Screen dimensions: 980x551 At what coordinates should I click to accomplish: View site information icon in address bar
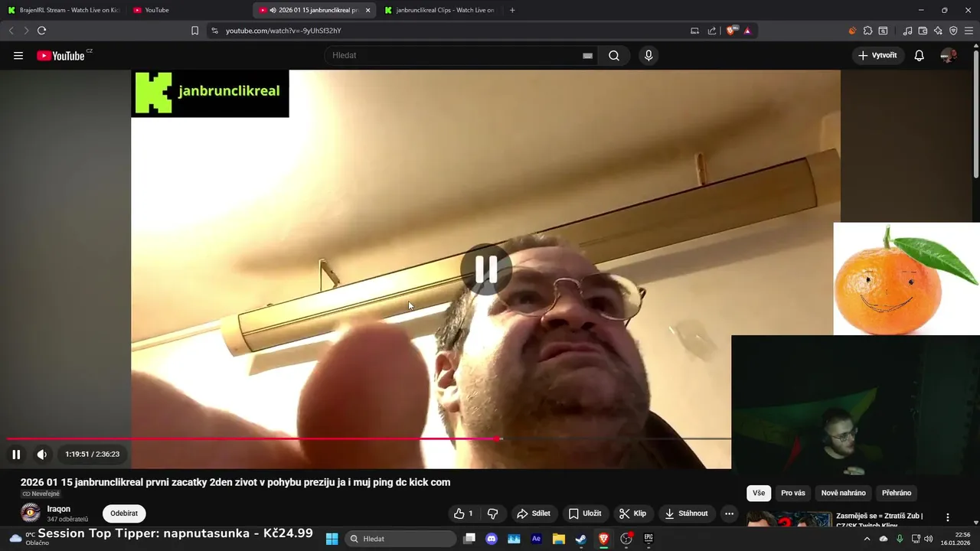pyautogui.click(x=214, y=31)
